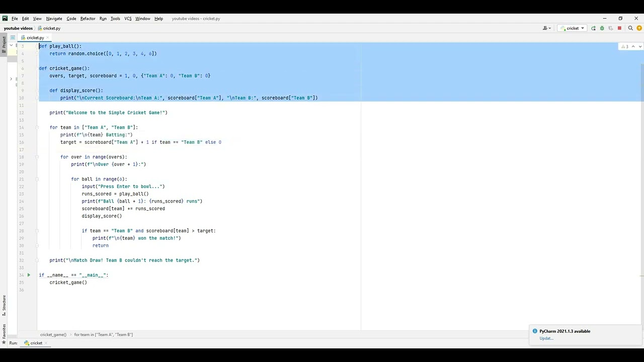Screen dimensions: 644x362
Task: Click the PyCharm logo icon in title bar
Action: pyautogui.click(x=5, y=19)
